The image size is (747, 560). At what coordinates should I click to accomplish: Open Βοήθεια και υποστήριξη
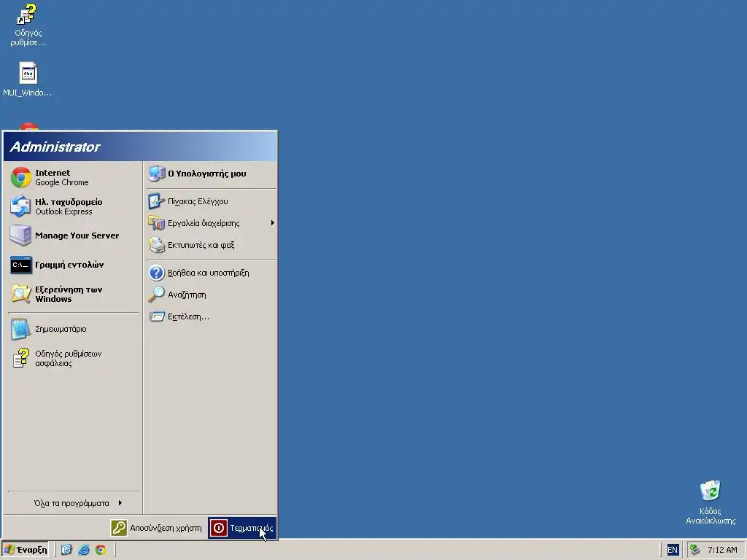211,273
